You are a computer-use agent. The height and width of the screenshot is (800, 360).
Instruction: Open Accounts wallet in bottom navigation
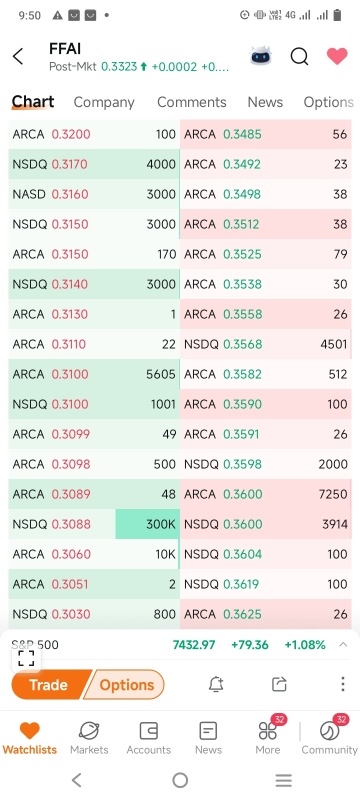148,738
